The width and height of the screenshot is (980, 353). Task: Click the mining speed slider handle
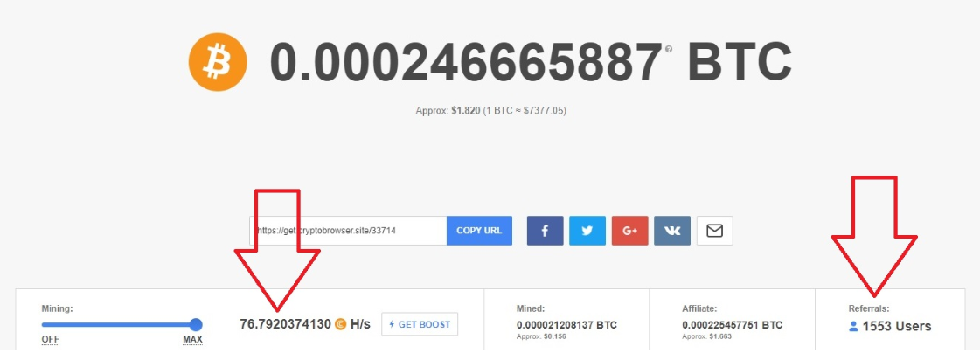click(x=196, y=324)
